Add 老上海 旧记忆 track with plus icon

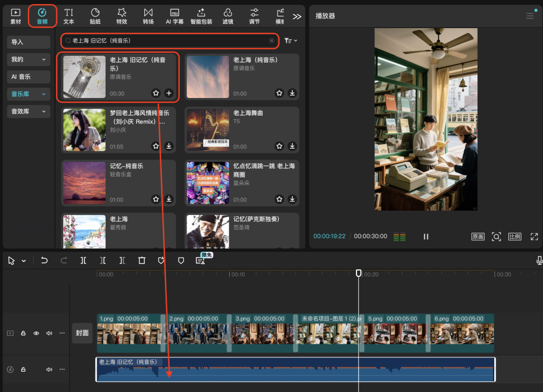[x=169, y=93]
